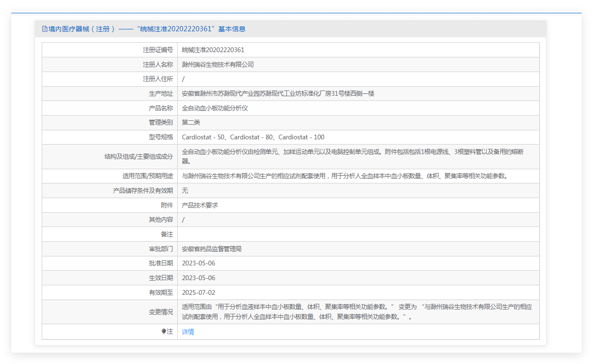Click the 产品储存条件及有效期 label
Screen dimensions: 593x364
tap(143, 191)
